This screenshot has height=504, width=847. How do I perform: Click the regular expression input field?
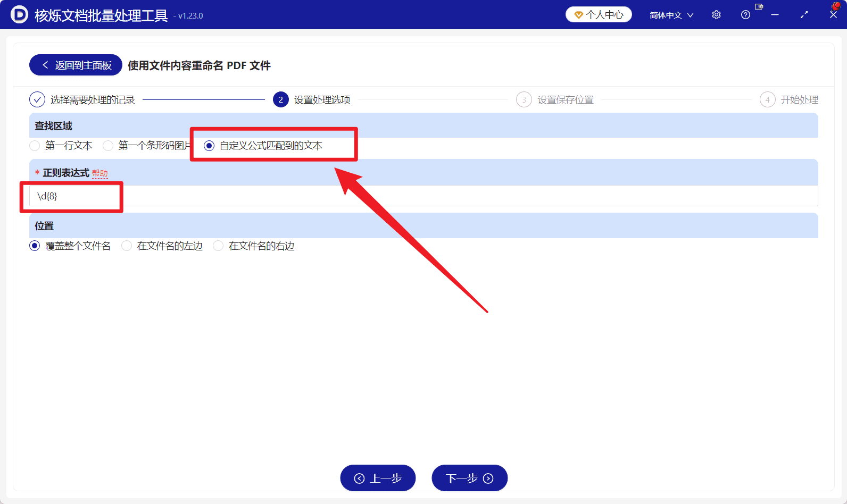coord(423,196)
